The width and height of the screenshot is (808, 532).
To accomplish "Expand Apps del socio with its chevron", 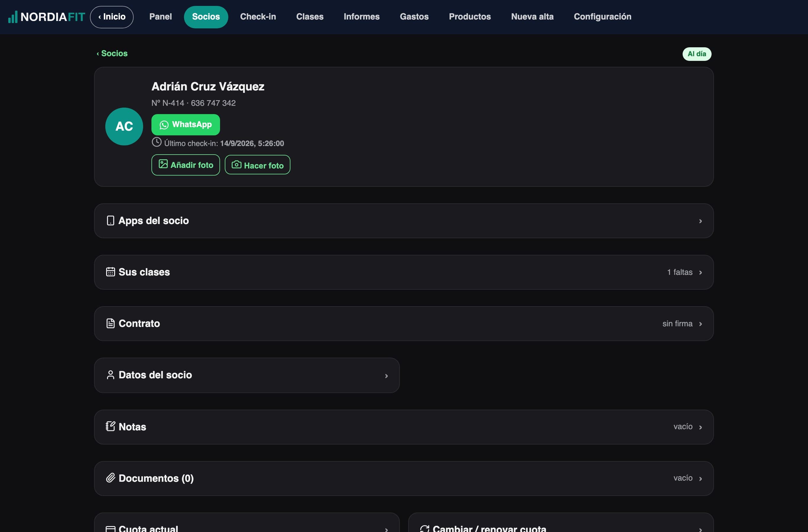I will pos(700,221).
